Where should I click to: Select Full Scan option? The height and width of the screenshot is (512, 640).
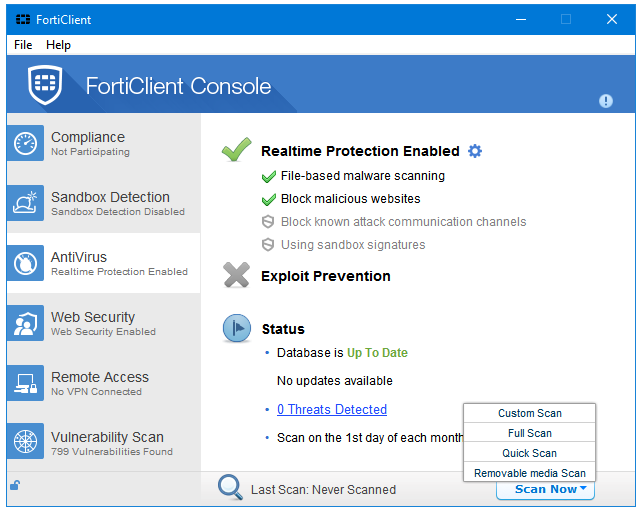coord(530,433)
